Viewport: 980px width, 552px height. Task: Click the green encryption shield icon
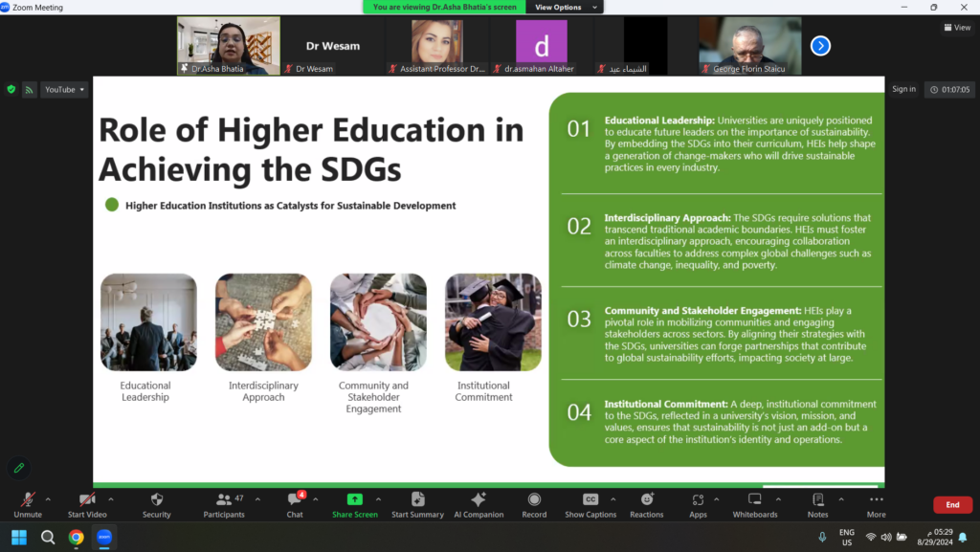11,89
